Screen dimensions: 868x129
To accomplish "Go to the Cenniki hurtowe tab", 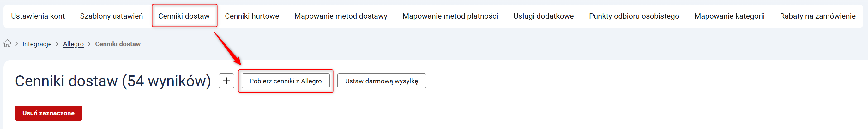I will click(x=252, y=16).
